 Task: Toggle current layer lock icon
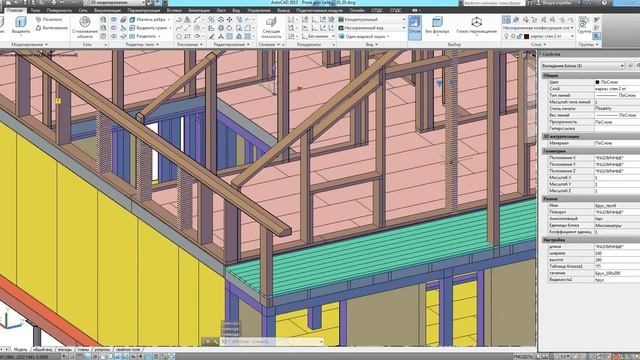point(520,36)
